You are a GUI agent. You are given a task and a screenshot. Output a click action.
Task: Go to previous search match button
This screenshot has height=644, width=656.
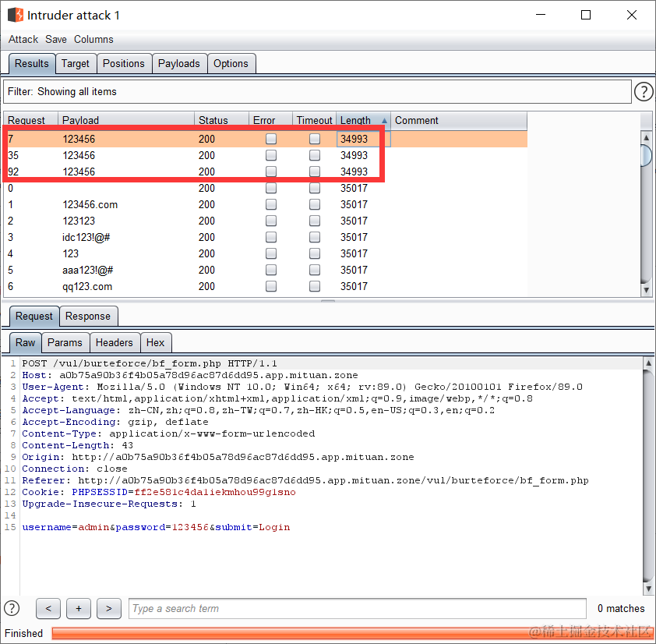pyautogui.click(x=48, y=608)
